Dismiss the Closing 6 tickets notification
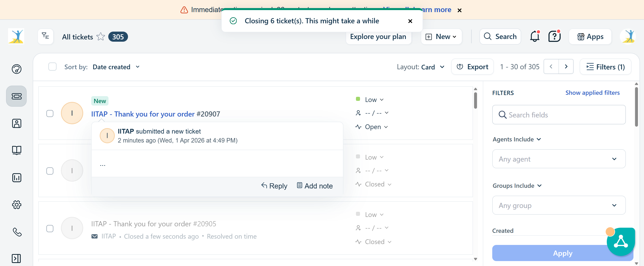The width and height of the screenshot is (644, 266). tap(410, 21)
